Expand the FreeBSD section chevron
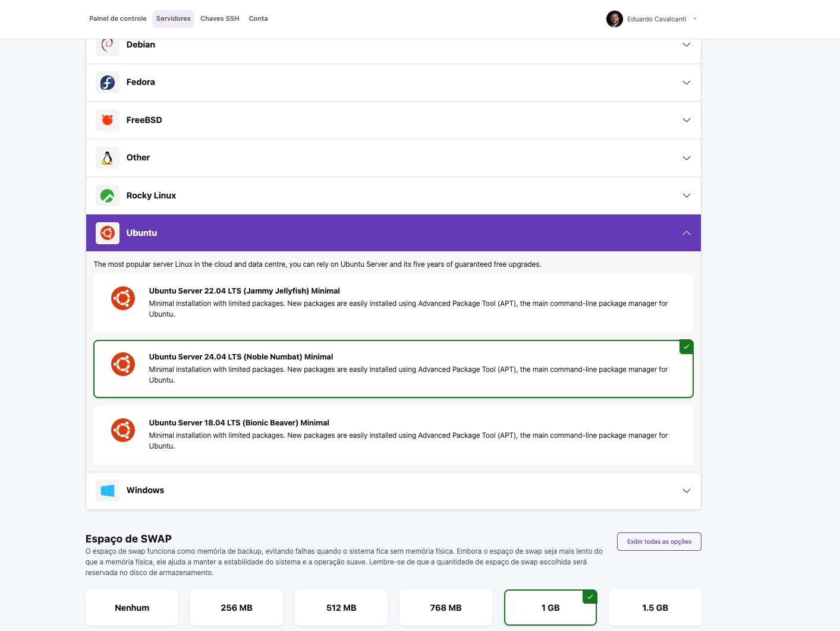The width and height of the screenshot is (840, 631). (x=687, y=120)
